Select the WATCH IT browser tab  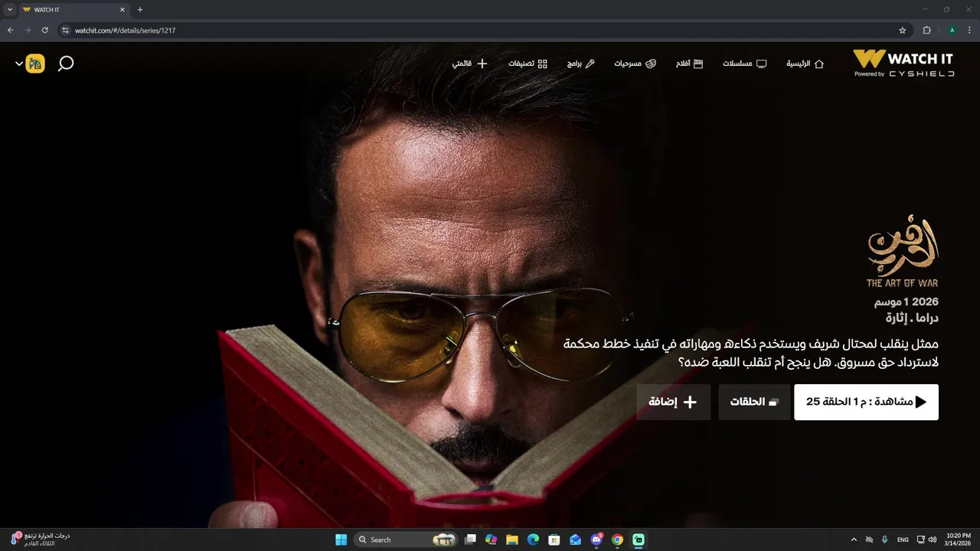(73, 10)
